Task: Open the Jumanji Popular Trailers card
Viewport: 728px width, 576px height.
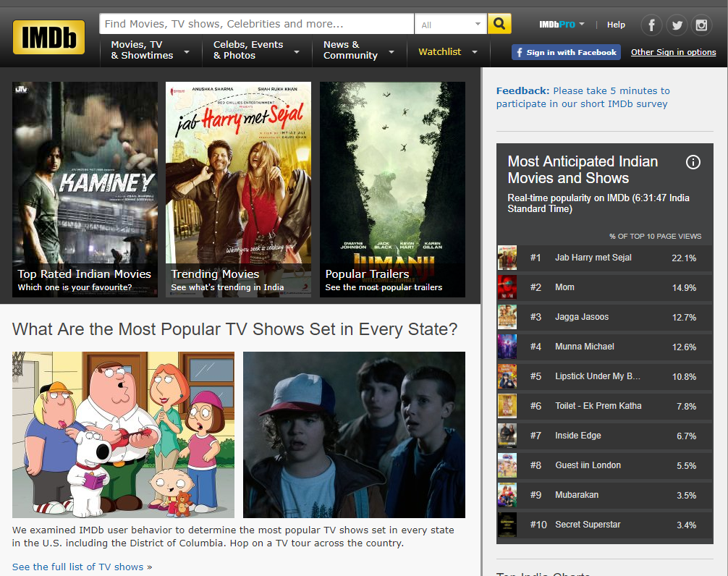Action: (392, 190)
